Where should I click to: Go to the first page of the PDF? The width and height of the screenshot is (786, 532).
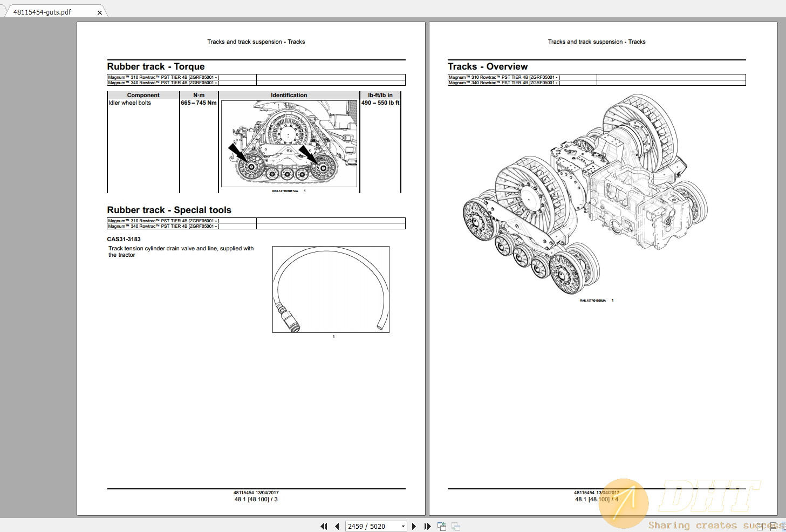(x=324, y=526)
